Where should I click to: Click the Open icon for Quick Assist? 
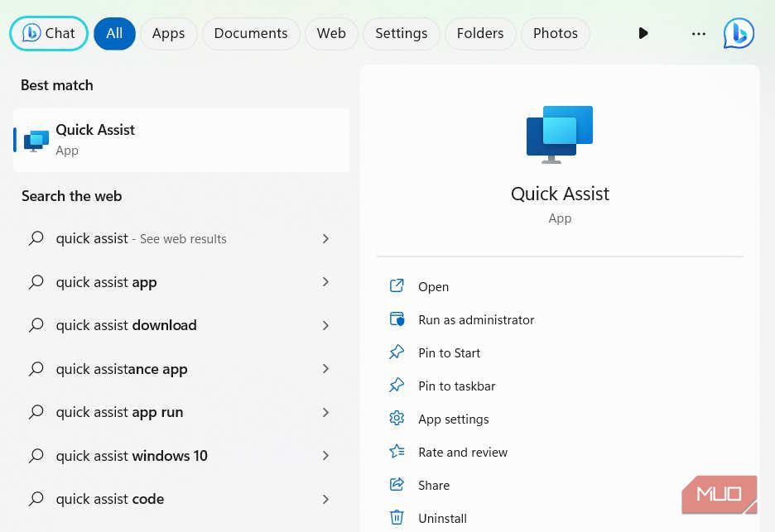click(397, 286)
